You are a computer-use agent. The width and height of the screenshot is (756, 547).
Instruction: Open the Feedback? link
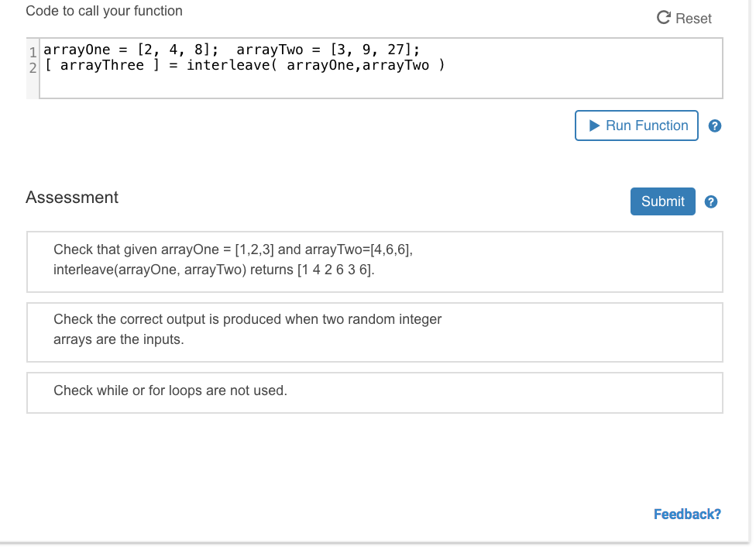coord(687,514)
